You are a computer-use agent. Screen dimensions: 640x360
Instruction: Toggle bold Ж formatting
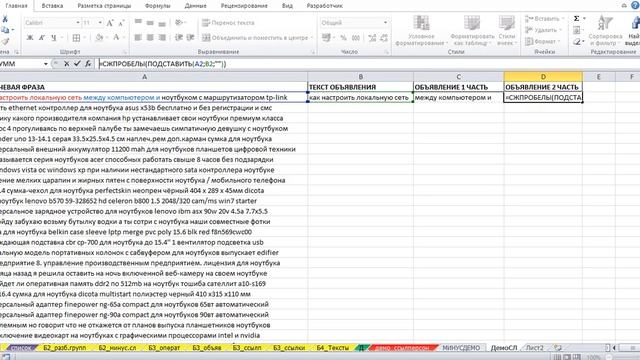[30, 38]
